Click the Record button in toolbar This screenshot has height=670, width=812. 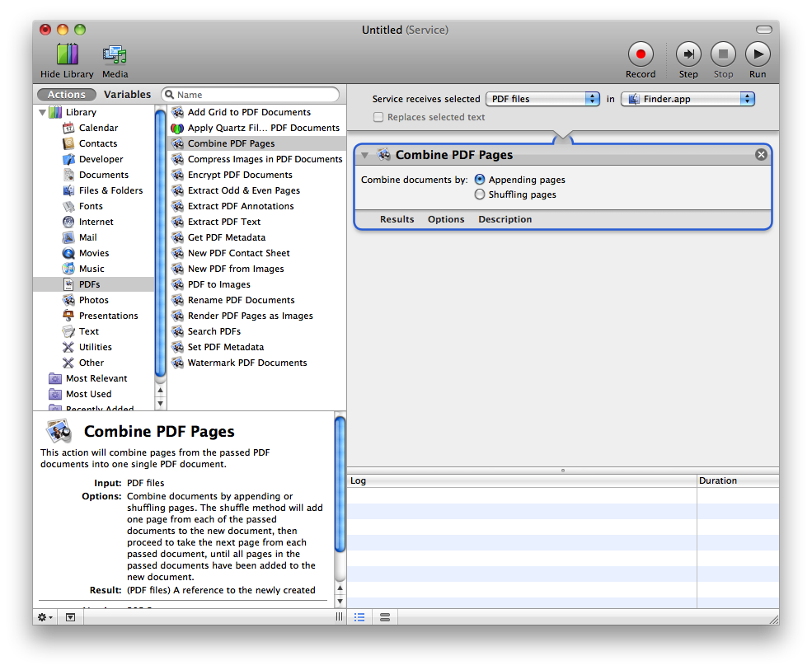tap(640, 55)
